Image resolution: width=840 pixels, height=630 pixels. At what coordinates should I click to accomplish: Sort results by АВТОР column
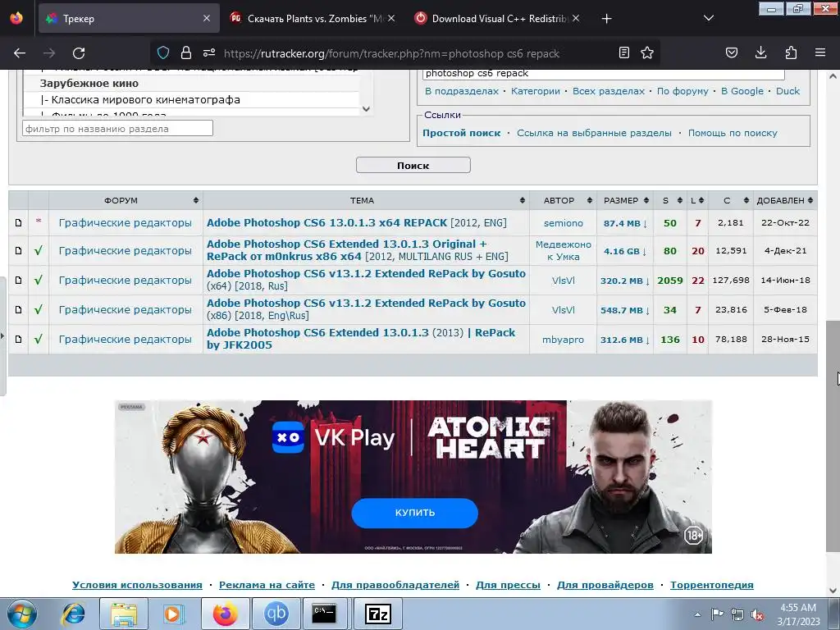pos(563,200)
